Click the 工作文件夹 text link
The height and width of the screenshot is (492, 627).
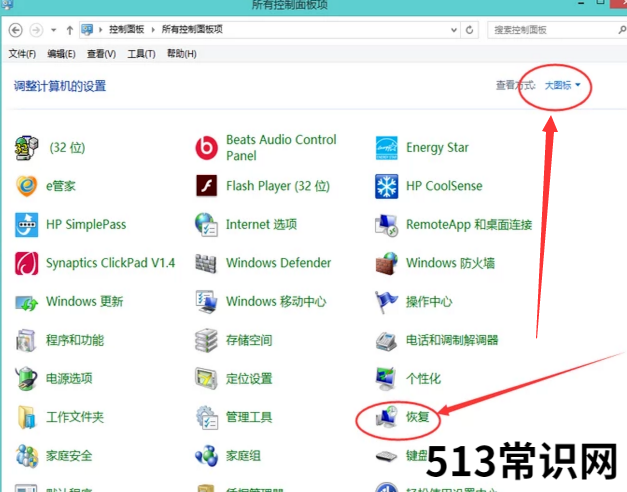(x=75, y=417)
